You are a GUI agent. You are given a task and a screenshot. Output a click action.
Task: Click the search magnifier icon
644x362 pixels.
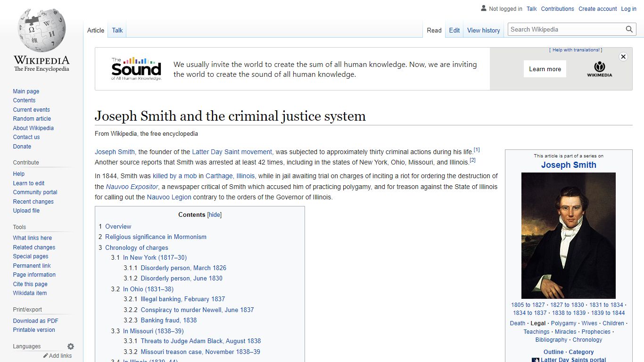click(629, 29)
